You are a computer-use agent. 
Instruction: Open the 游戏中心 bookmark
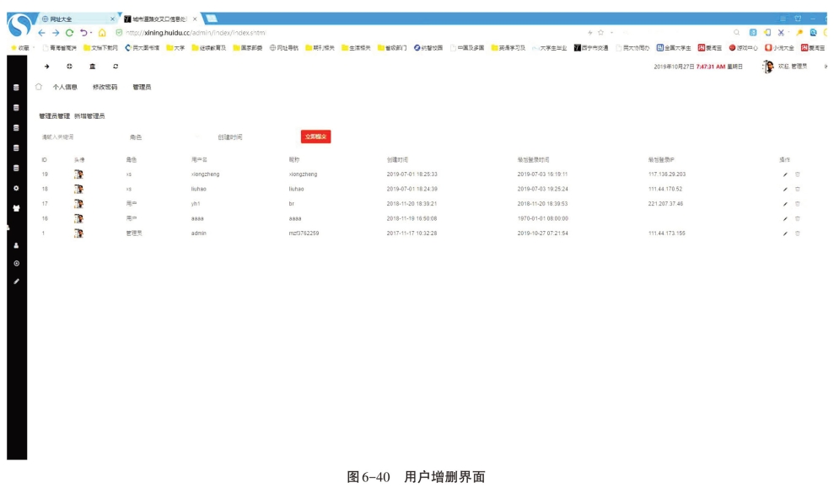tap(743, 48)
